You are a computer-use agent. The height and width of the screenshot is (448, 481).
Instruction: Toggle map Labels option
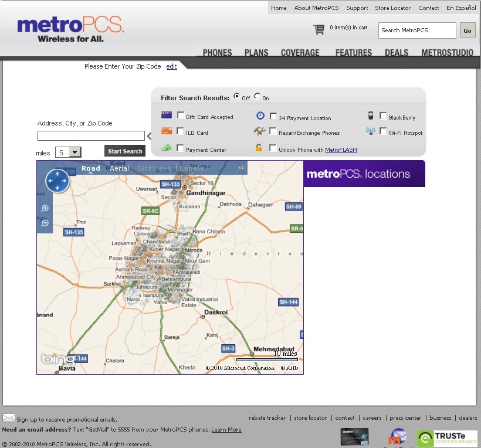coord(192,168)
